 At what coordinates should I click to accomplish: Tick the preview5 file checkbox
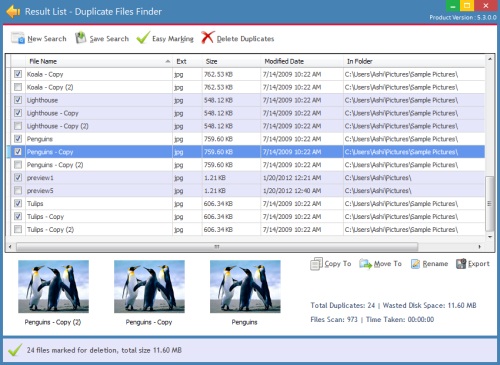(18, 190)
